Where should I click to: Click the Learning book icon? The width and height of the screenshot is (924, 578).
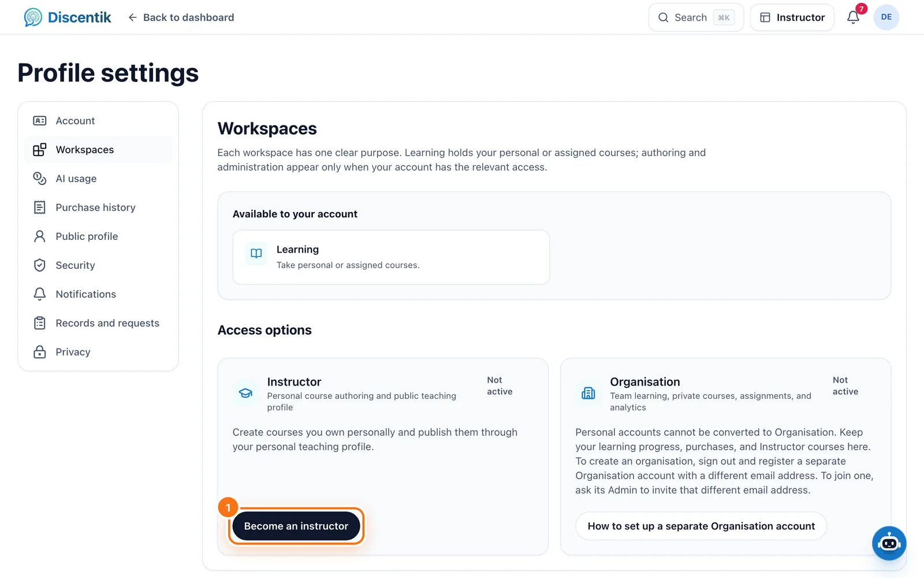[x=256, y=253]
